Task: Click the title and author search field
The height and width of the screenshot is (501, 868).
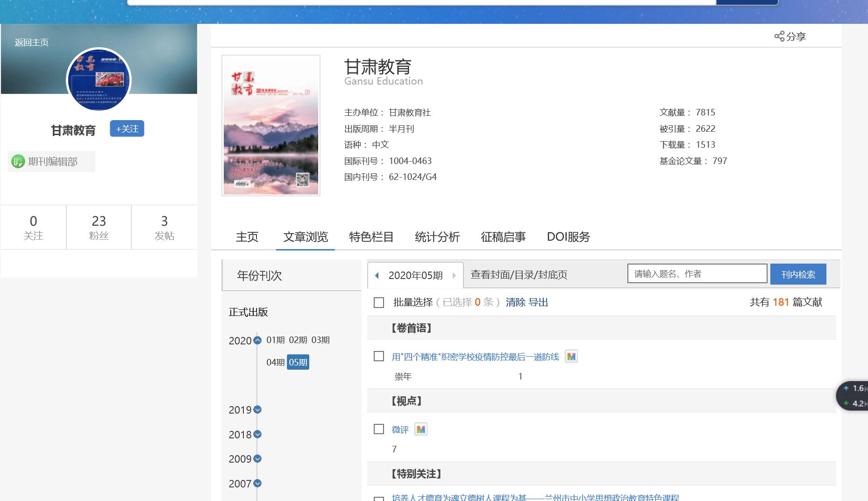Action: click(697, 274)
